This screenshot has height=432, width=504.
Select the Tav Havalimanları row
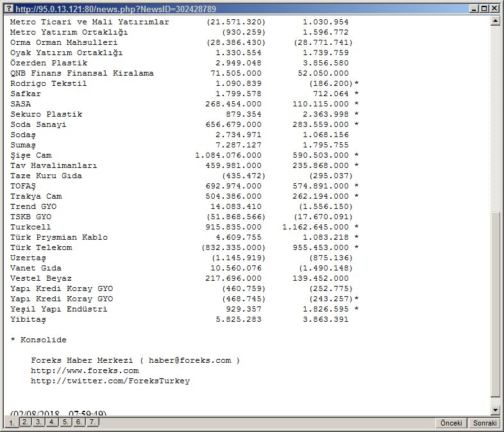185,166
